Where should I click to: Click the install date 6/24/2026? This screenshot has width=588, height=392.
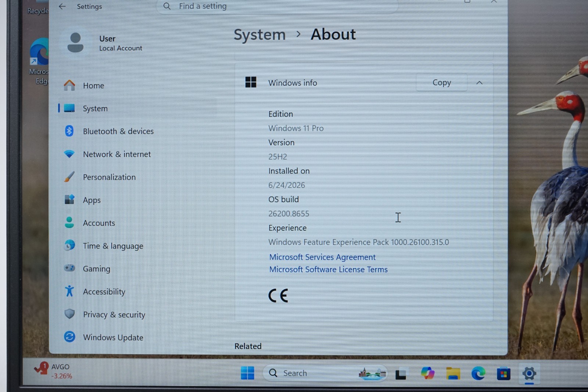[287, 185]
